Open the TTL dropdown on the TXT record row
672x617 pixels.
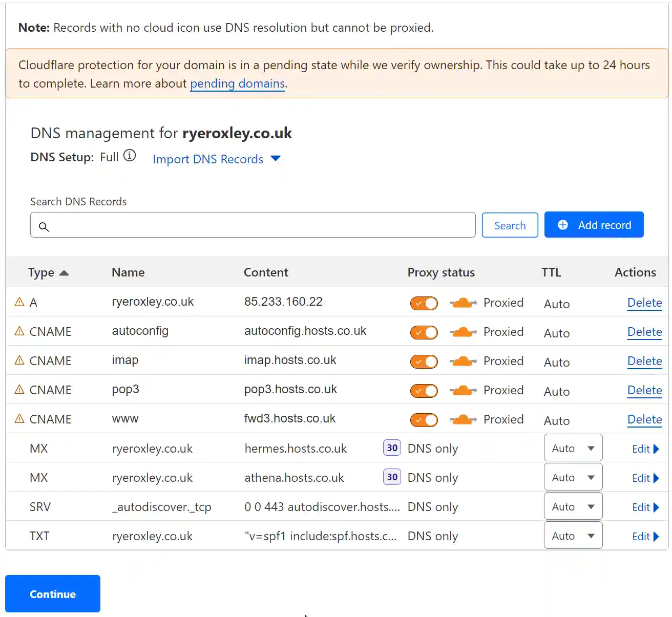[x=573, y=535]
